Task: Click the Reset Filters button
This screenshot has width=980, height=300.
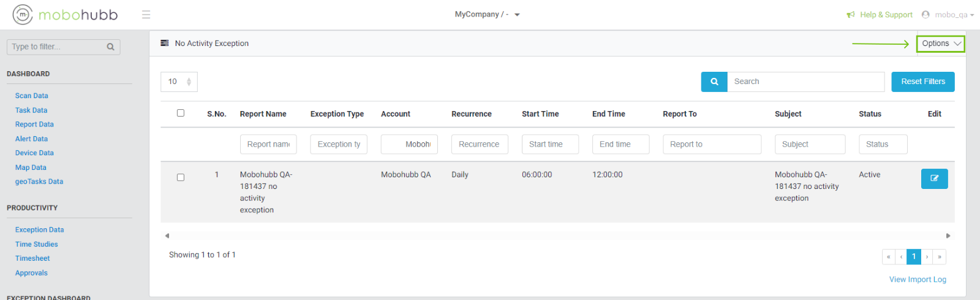Action: click(922, 82)
